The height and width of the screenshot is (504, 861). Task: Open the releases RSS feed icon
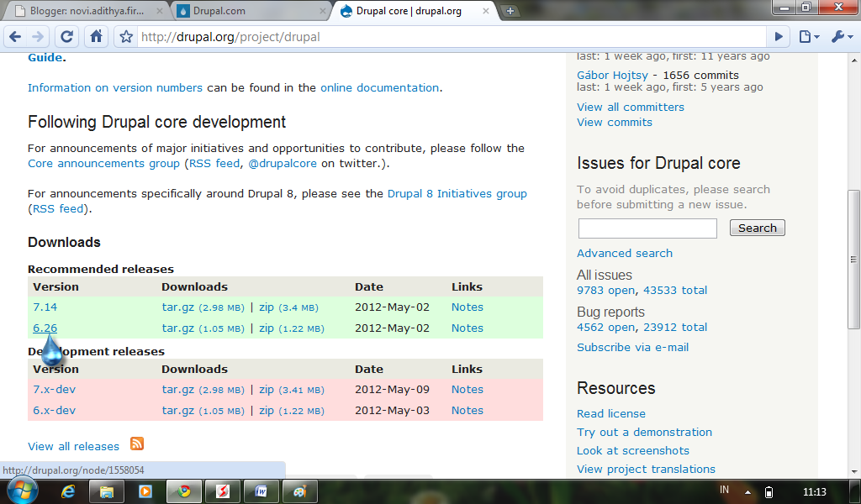[137, 444]
